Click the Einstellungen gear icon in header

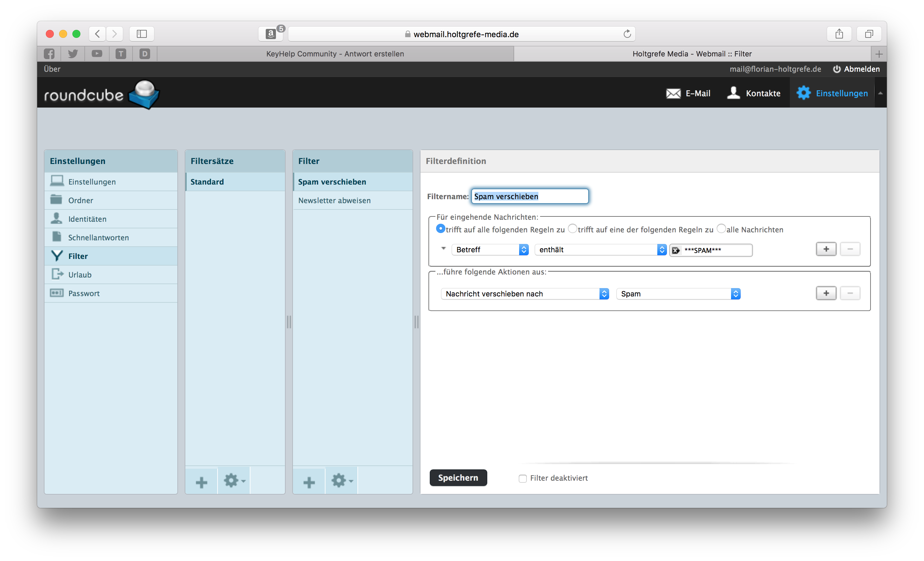tap(803, 93)
